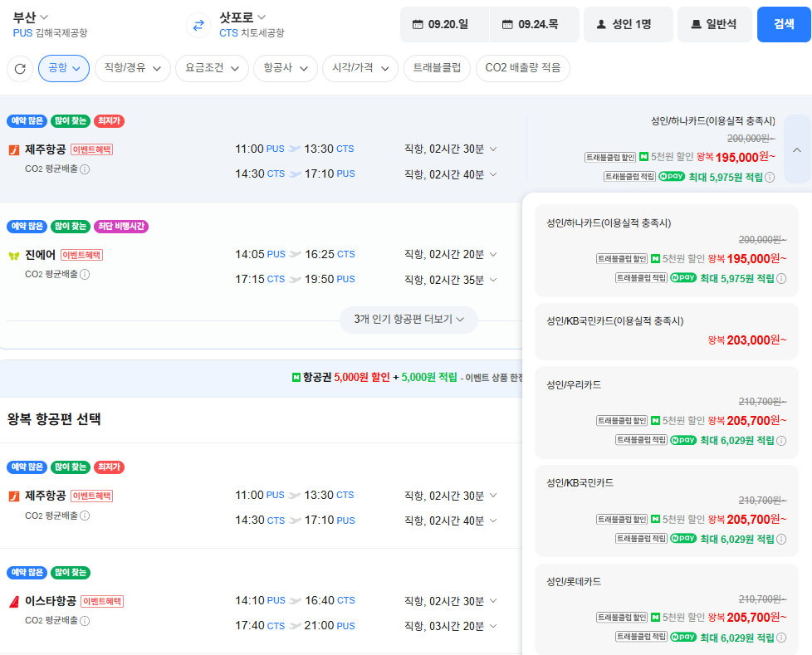Click 최단 비행시간 tag on 진에어
The height and width of the screenshot is (655, 812).
pyautogui.click(x=120, y=227)
